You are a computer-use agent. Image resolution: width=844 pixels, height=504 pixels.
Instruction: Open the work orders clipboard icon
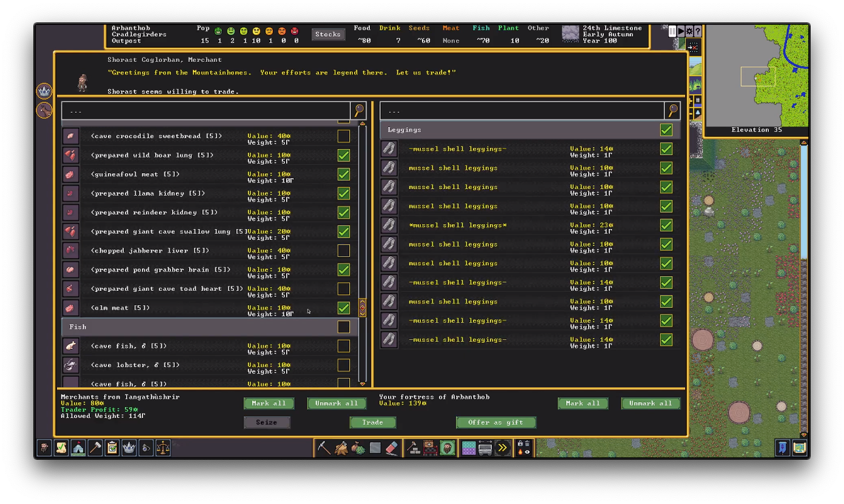[112, 448]
